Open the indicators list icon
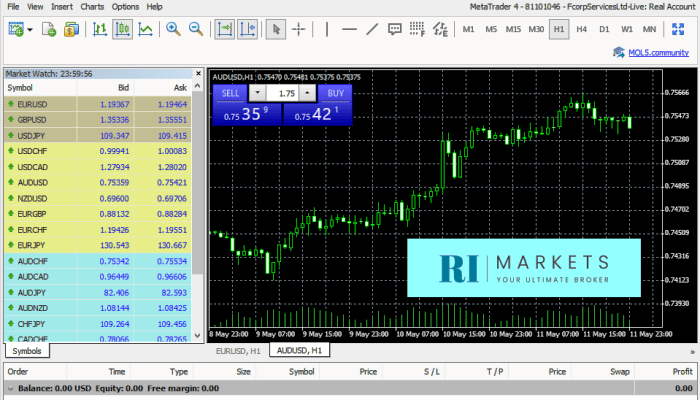The image size is (700, 400). (440, 29)
